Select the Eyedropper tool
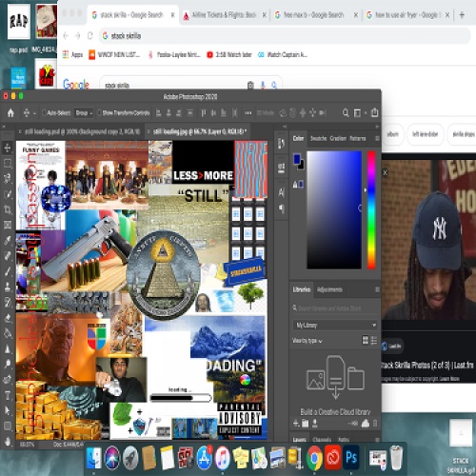Image resolution: width=476 pixels, height=476 pixels. tap(8, 241)
